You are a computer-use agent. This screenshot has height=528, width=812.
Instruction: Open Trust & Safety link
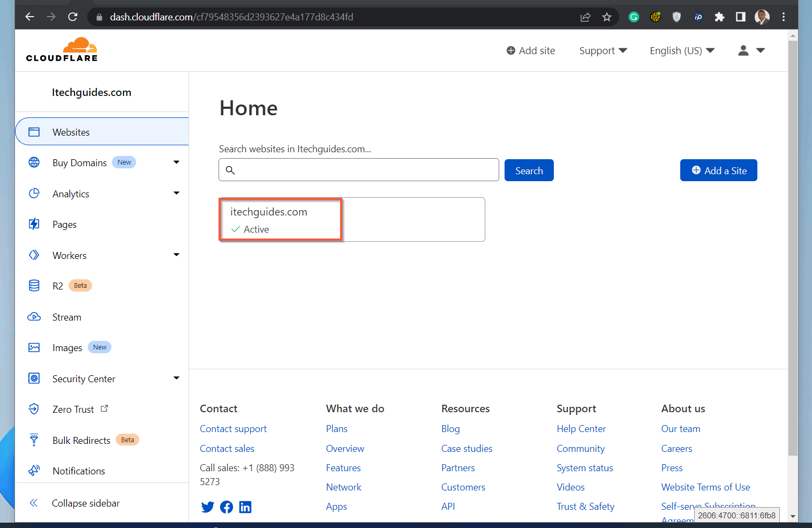(x=585, y=507)
